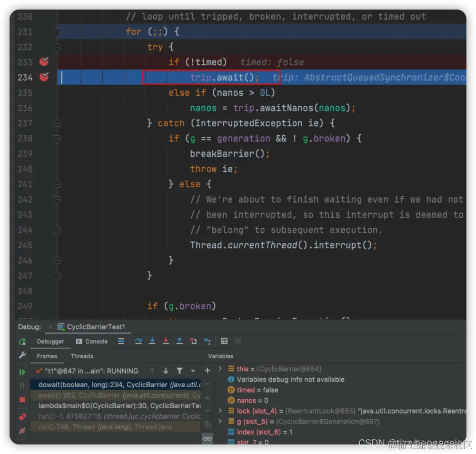The width and height of the screenshot is (476, 454).
Task: Click Thread.currentThread().interrupt() on line 245
Action: [x=281, y=245]
